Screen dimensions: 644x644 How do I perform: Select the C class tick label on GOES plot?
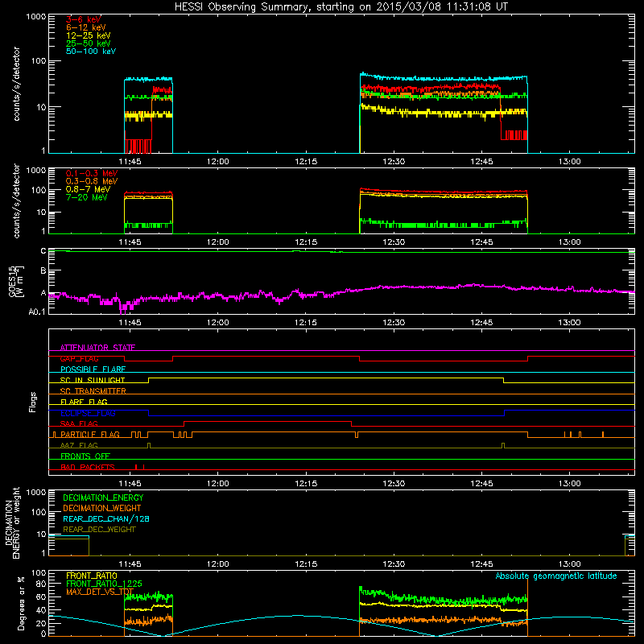coord(43,251)
